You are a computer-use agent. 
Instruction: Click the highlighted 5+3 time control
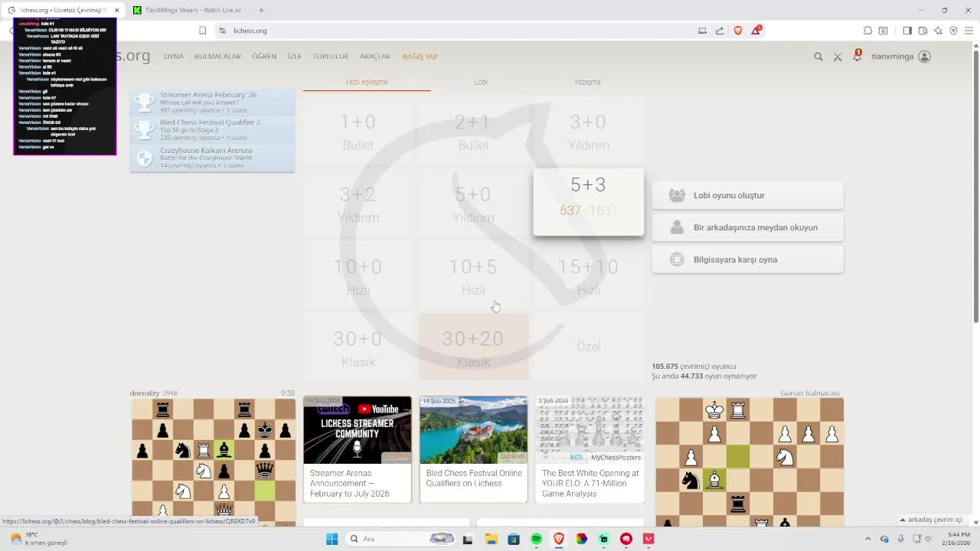point(588,202)
